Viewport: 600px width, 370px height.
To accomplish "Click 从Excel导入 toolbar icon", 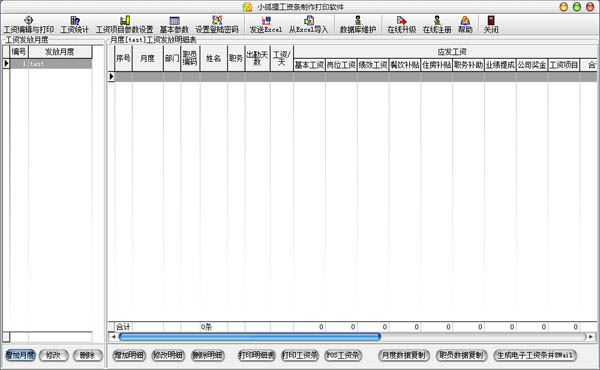I will (x=308, y=25).
